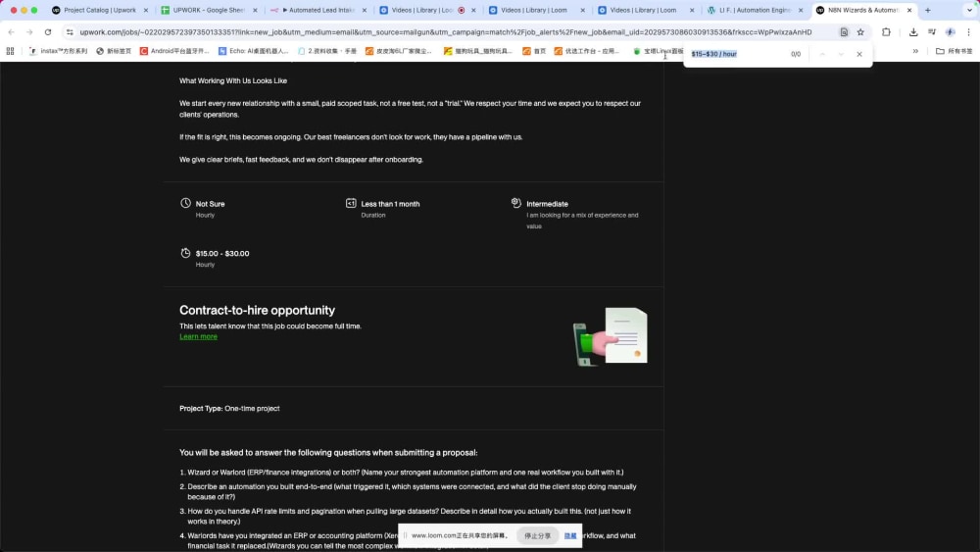The width and height of the screenshot is (980, 552).
Task: Bookmark this page with the star icon
Action: tap(860, 32)
